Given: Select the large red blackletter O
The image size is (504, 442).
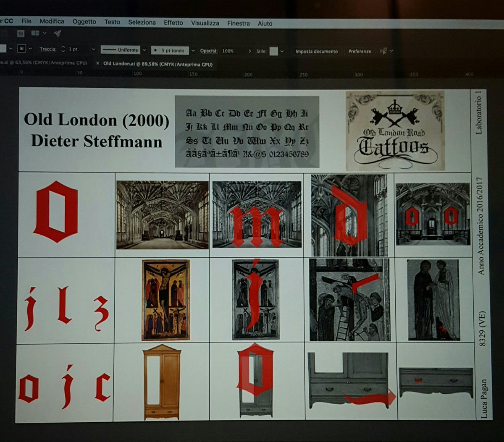Looking at the screenshot, I should click(x=57, y=212).
